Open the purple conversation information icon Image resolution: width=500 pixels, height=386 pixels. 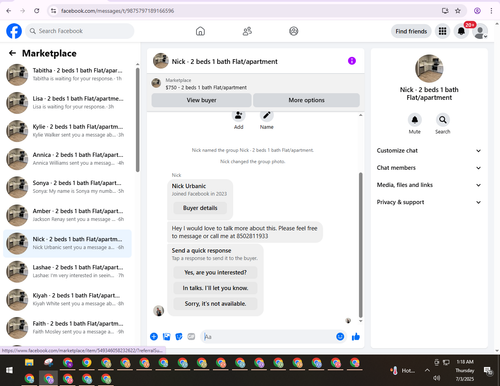click(352, 61)
